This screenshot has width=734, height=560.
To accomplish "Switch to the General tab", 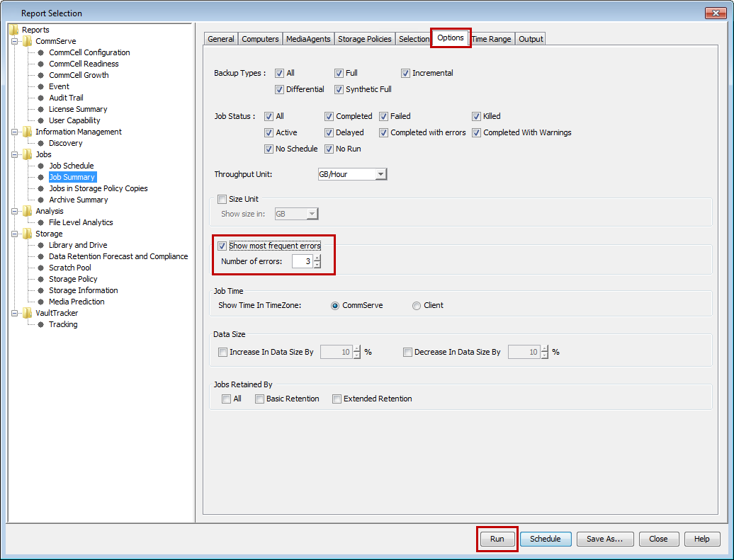I will [x=221, y=39].
